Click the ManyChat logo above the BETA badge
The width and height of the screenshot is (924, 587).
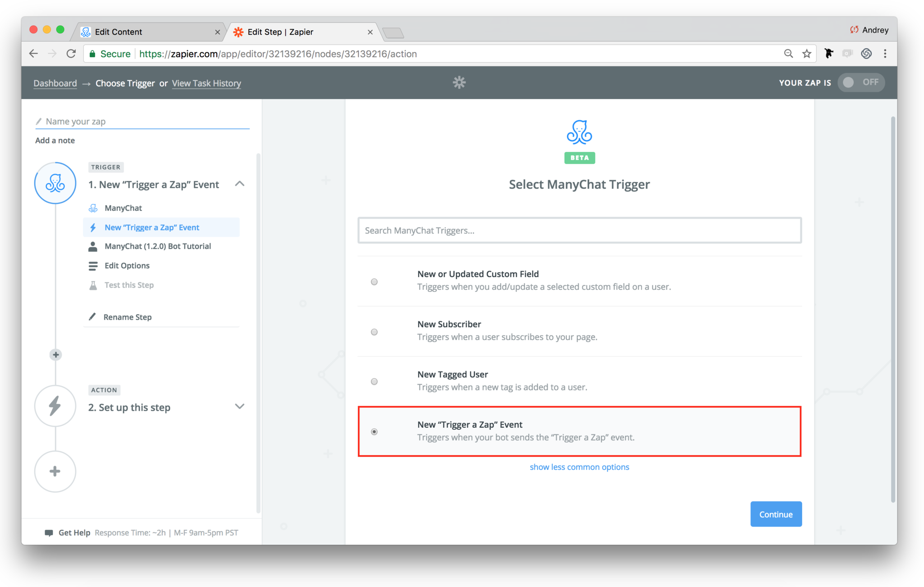coord(579,132)
